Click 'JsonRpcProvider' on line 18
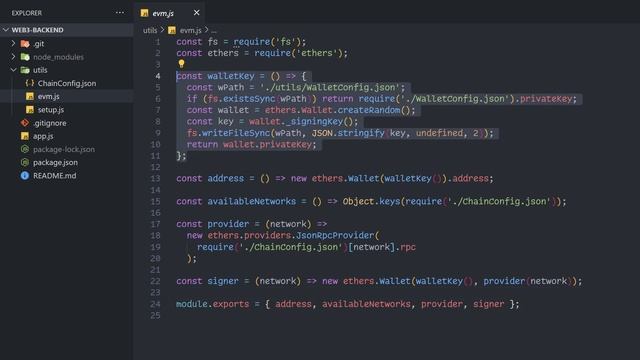The image size is (640, 360). click(335, 236)
